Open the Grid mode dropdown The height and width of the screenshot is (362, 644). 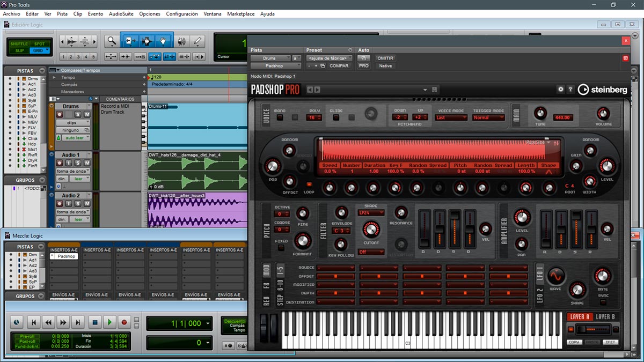click(39, 50)
